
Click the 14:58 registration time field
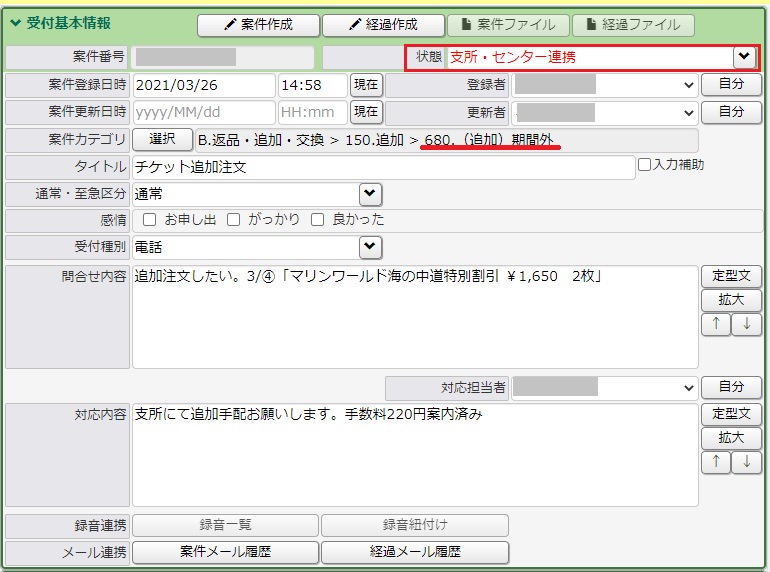coord(313,85)
